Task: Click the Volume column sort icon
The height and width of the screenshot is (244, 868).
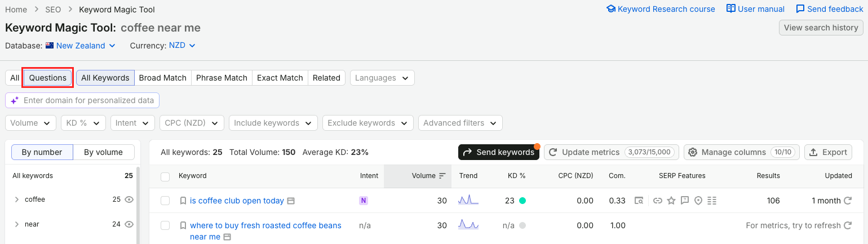Action: (x=442, y=176)
